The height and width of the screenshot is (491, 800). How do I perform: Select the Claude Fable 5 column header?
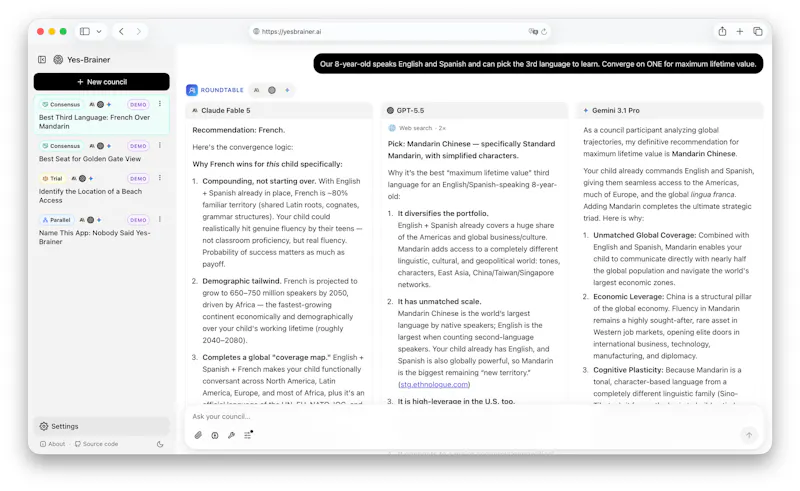tap(279, 110)
